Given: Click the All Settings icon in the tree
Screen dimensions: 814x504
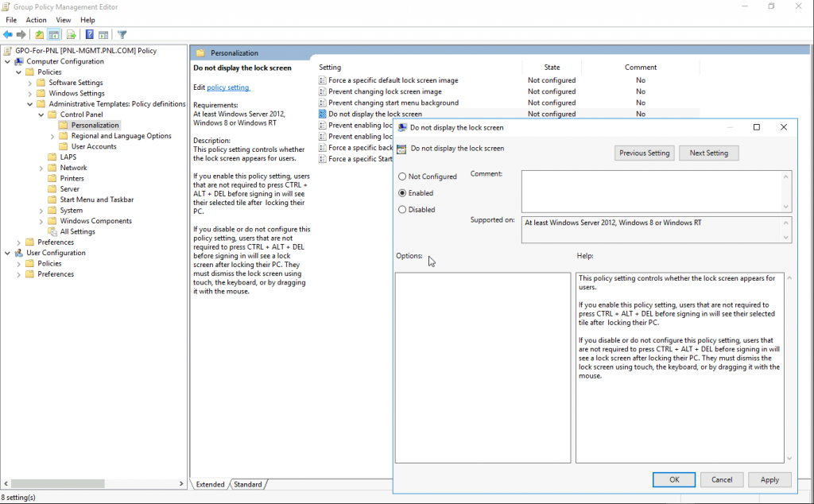Looking at the screenshot, I should click(52, 232).
